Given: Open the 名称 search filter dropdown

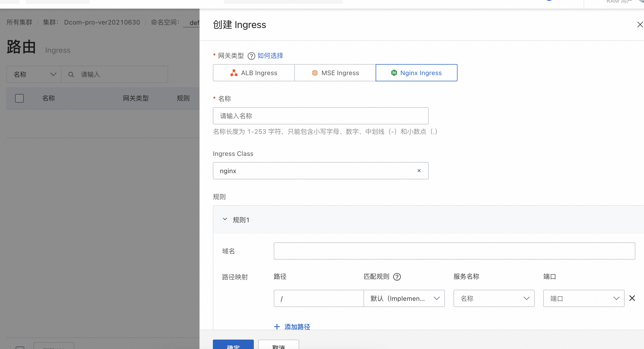Looking at the screenshot, I should coord(34,74).
